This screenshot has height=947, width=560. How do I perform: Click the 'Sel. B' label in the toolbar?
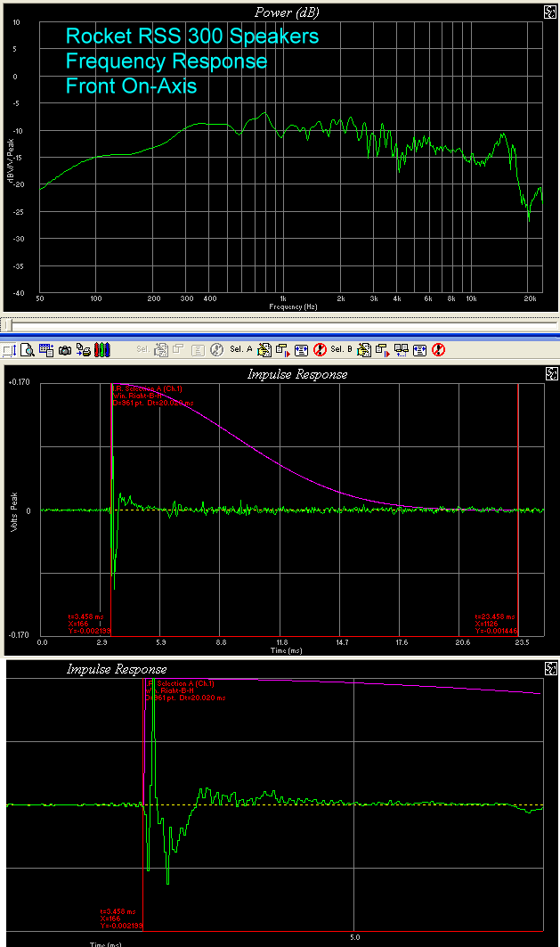(x=341, y=349)
